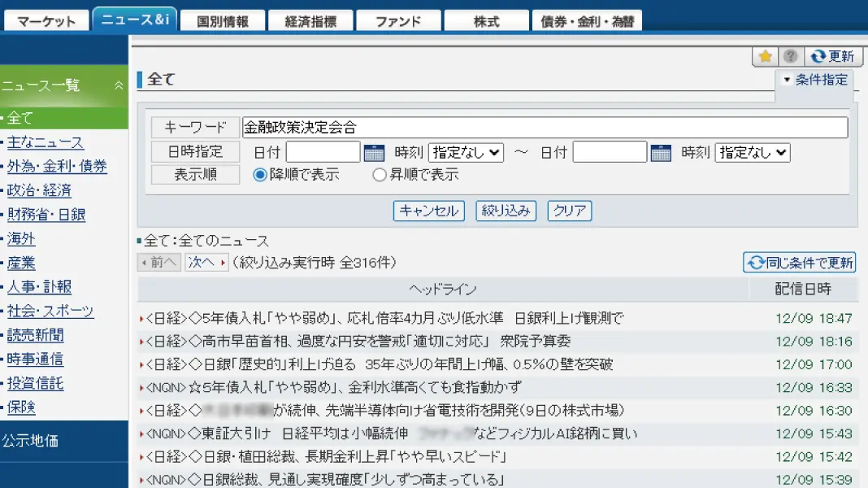Open 読売新聞 sidebar link
The image size is (868, 488).
(x=36, y=335)
